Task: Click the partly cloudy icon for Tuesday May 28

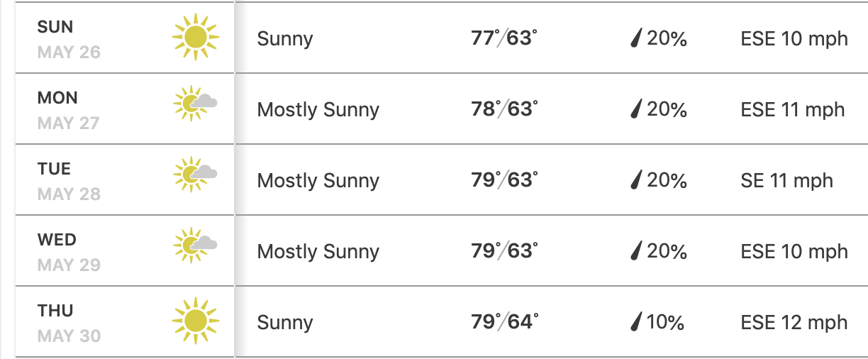Action: (195, 175)
